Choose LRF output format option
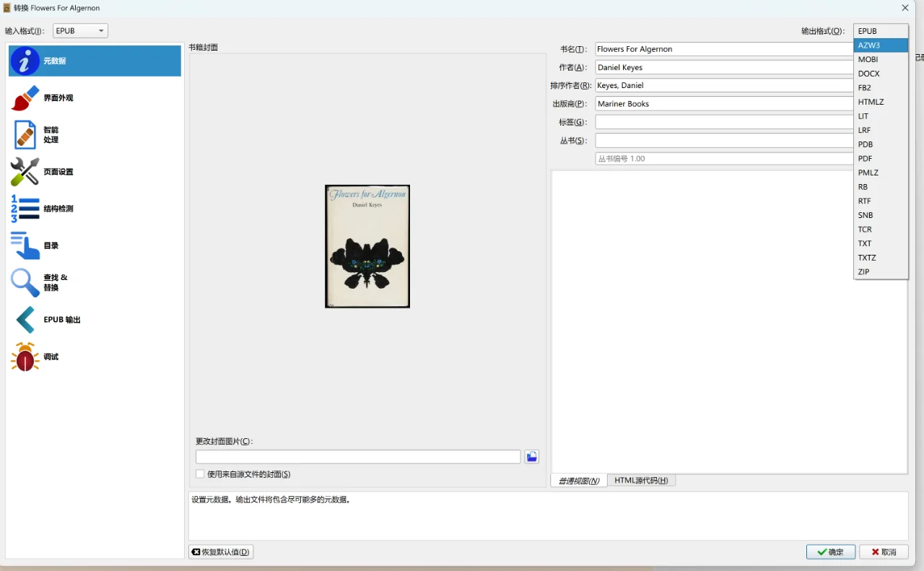Screen dimensions: 924x571 881,130
